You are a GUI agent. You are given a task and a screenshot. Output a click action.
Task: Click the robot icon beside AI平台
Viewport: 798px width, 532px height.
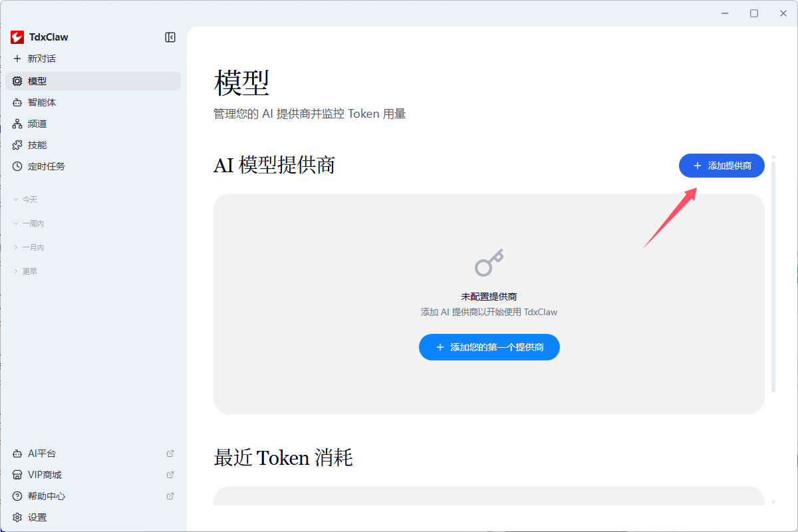pos(17,454)
